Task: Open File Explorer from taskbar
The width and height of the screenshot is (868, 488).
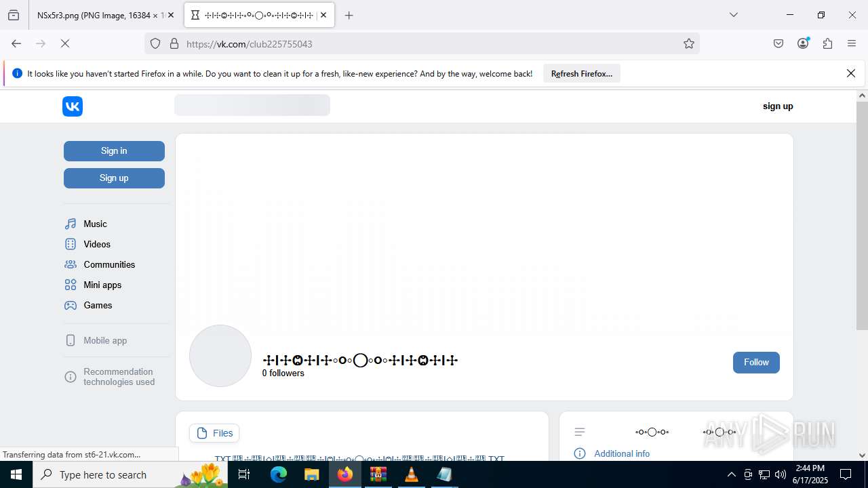Action: pos(311,474)
